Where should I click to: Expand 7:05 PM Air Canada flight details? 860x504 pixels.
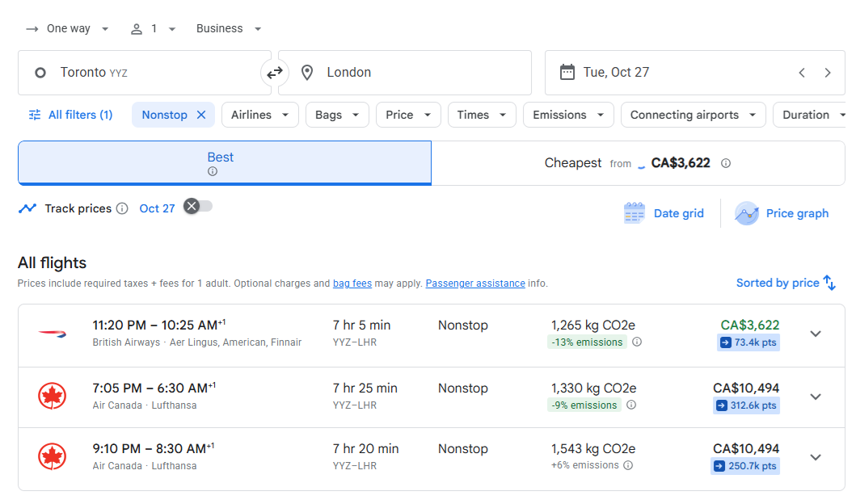coord(816,397)
